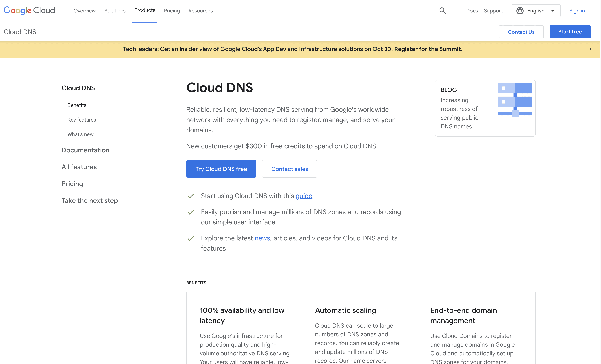This screenshot has width=601, height=364.
Task: Click the Contact Us button
Action: pos(521,32)
